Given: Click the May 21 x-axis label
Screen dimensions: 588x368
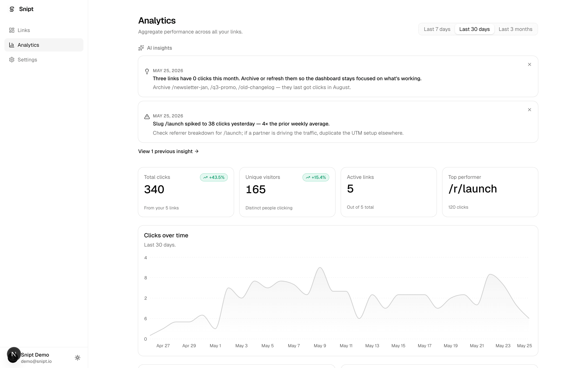Looking at the screenshot, I should click(477, 346).
